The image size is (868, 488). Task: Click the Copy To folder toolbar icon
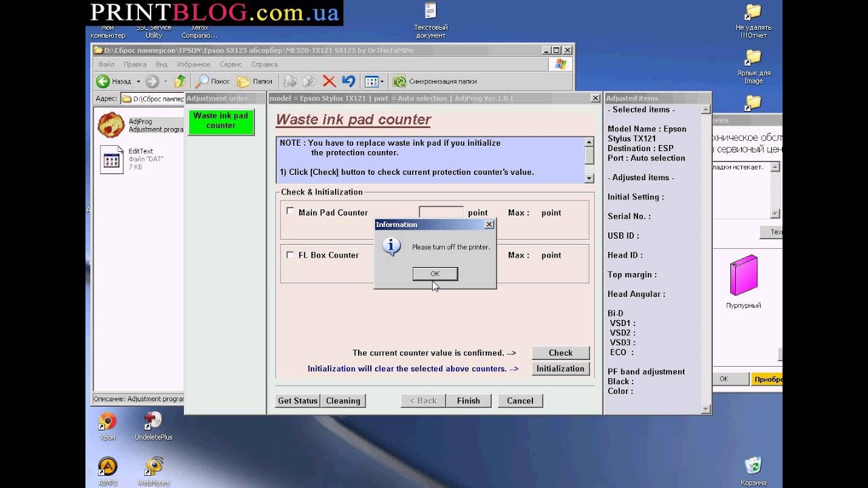click(x=309, y=81)
